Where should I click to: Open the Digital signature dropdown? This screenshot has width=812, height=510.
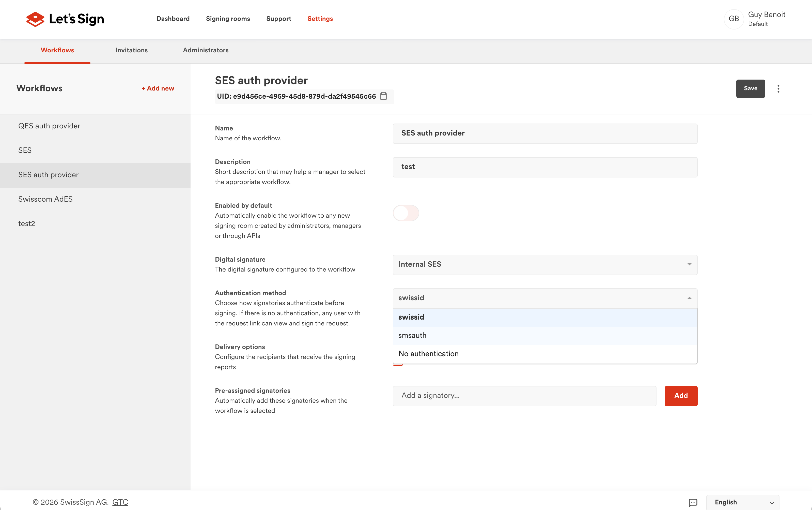point(545,264)
